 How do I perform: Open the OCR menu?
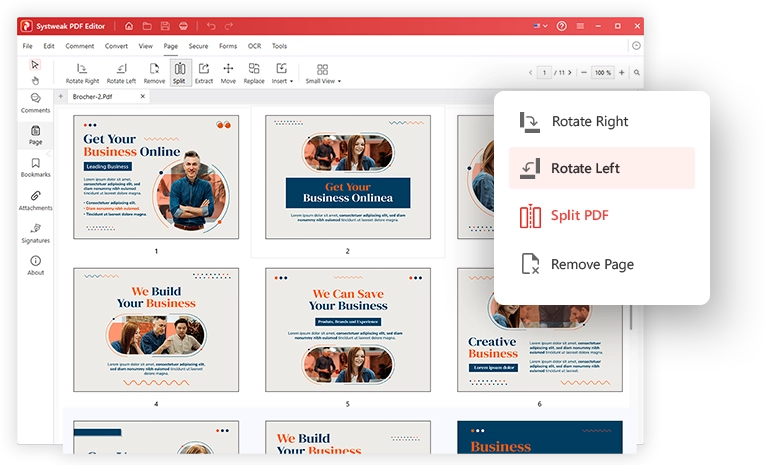coord(254,46)
